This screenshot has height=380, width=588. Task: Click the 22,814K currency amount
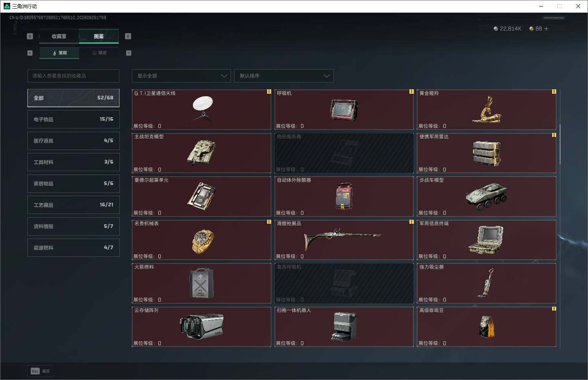coord(511,29)
